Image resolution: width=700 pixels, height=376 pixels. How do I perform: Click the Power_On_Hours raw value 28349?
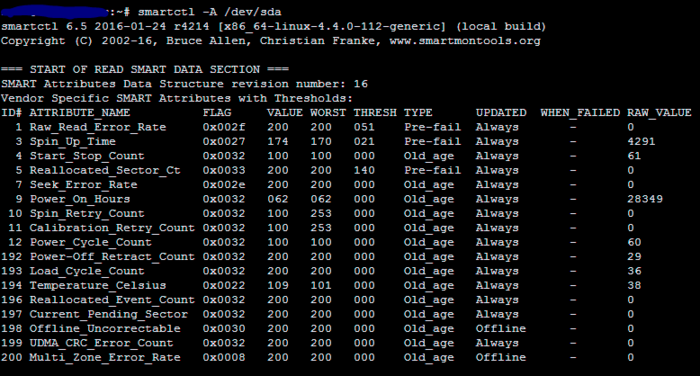(x=645, y=199)
